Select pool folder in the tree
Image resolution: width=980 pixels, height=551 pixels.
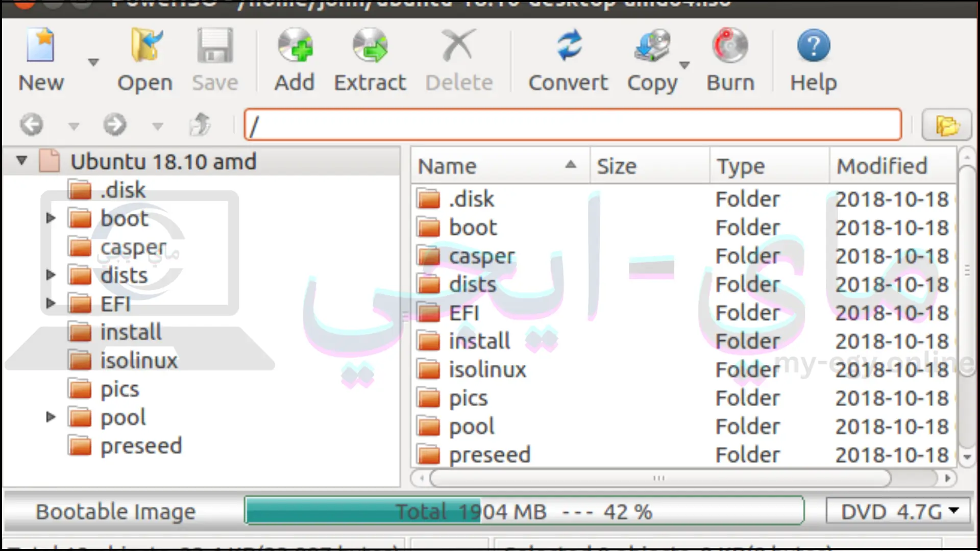123,418
